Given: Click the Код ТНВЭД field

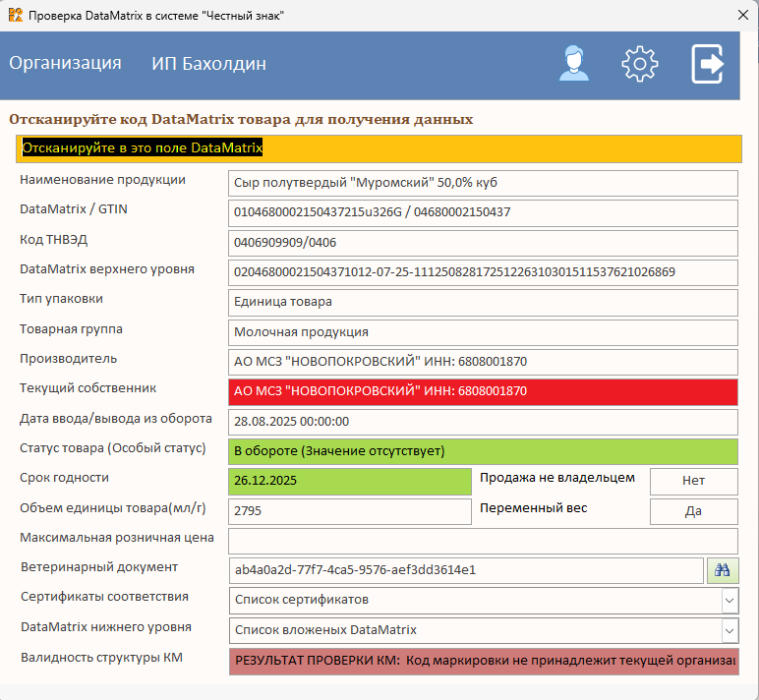Looking at the screenshot, I should coord(483,243).
